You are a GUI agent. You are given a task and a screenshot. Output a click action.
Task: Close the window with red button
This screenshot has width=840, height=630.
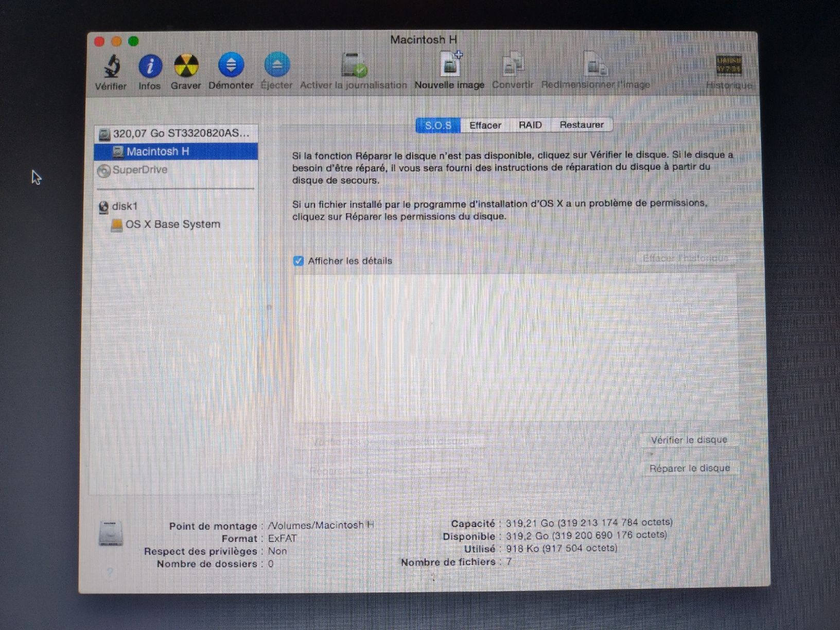[x=99, y=42]
